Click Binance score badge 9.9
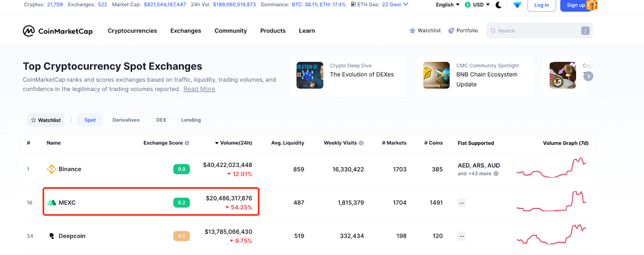This screenshot has height=255, width=644. [x=182, y=169]
